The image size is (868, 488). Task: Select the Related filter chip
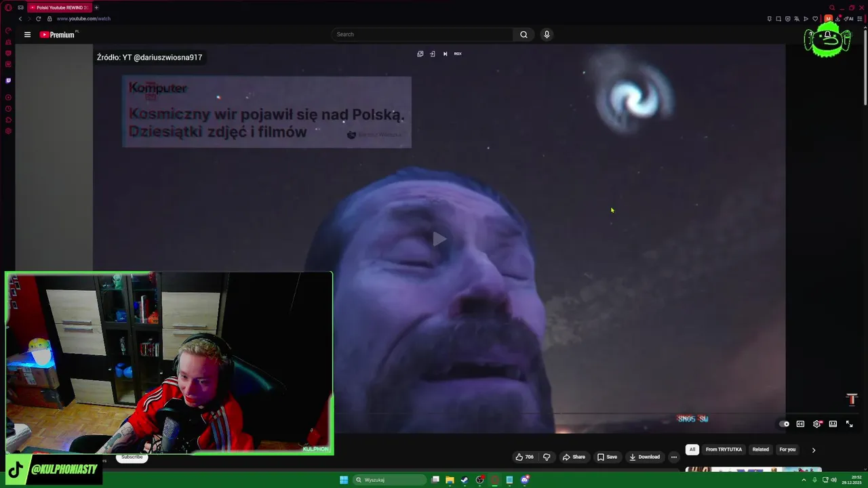coord(761,449)
